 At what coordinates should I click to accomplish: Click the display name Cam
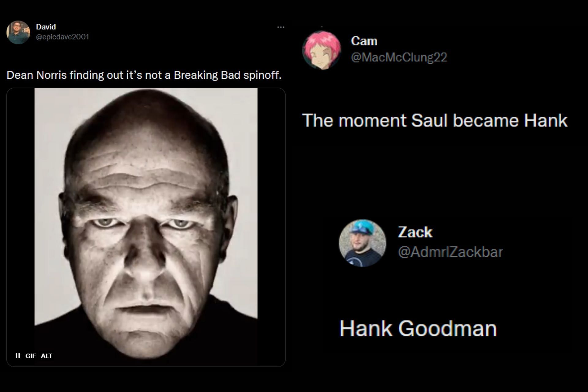tap(364, 41)
